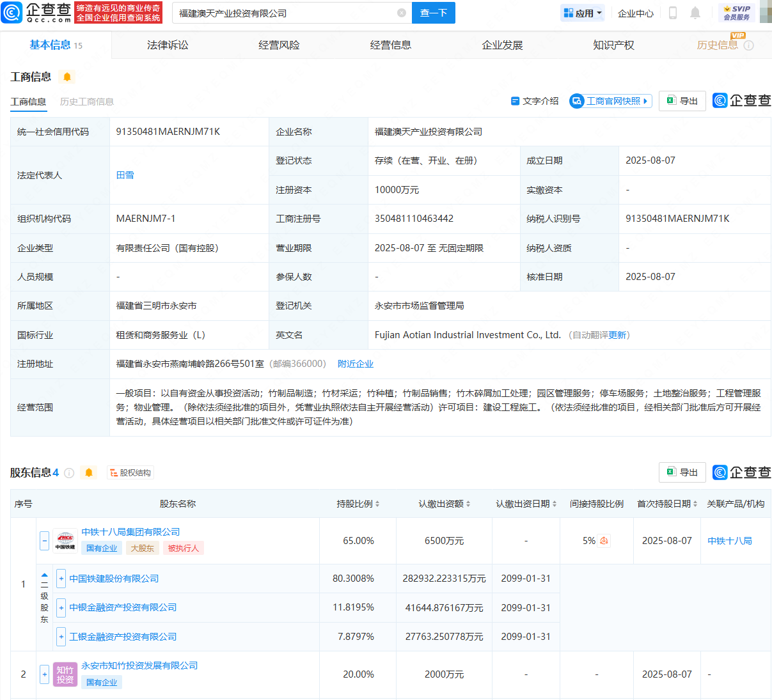Click 国有企业 tag under 知竹投资
The height and width of the screenshot is (700, 772).
pos(102,682)
